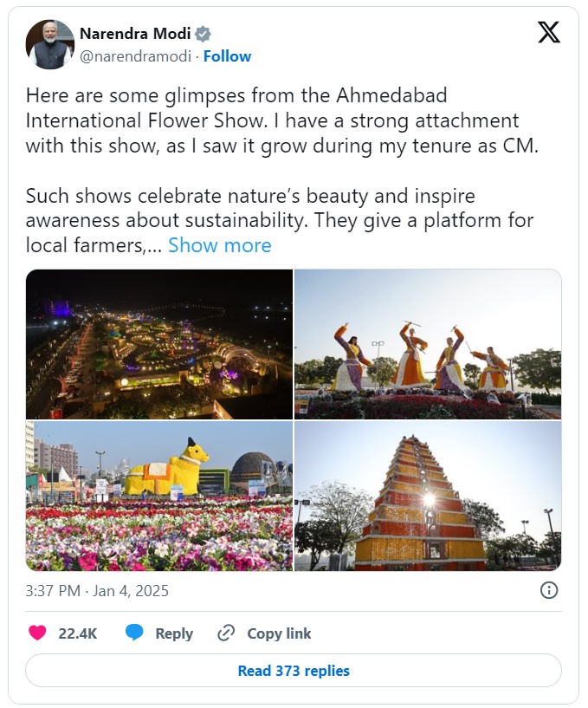Click the blue reply bubble icon
The width and height of the screenshot is (588, 708).
(x=134, y=633)
